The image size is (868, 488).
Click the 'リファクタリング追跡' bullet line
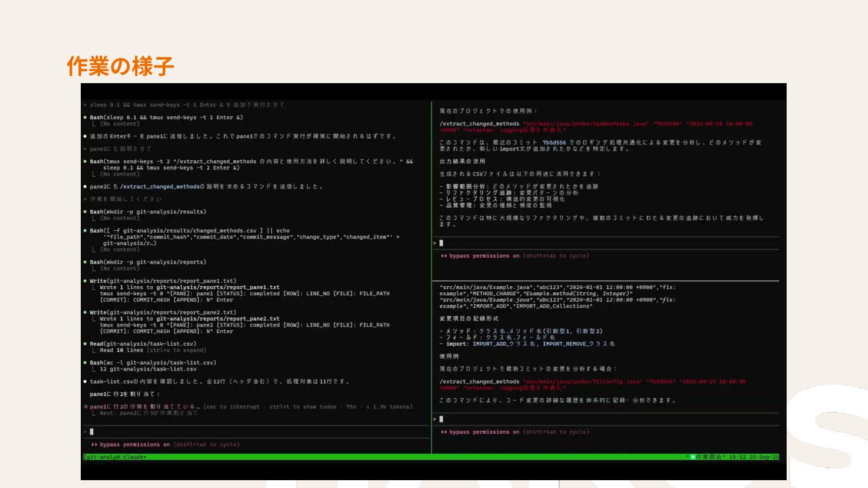click(509, 193)
